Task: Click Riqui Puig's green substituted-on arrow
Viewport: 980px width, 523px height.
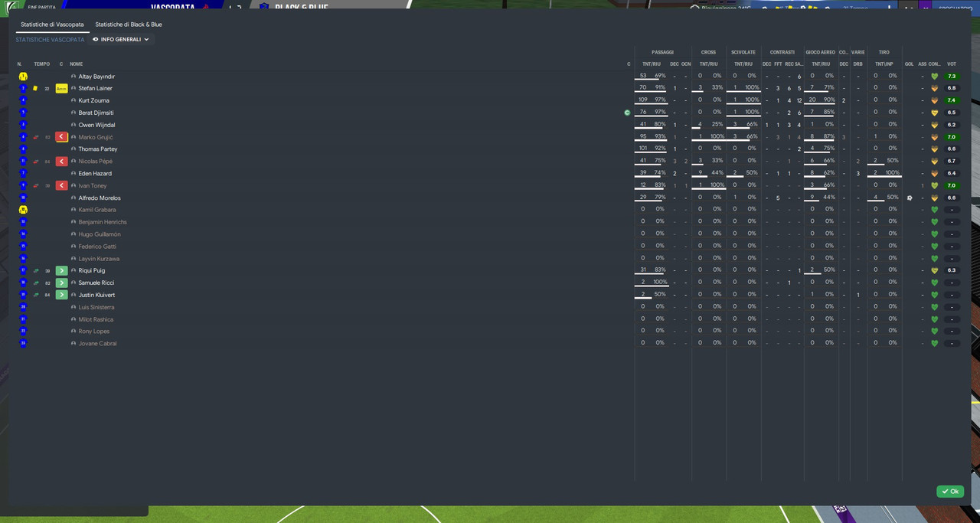Action: 61,271
